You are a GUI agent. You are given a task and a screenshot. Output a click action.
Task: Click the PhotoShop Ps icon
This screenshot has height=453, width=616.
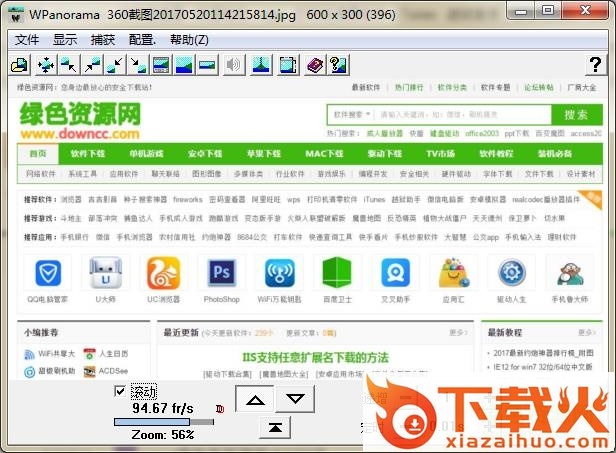[x=222, y=272]
